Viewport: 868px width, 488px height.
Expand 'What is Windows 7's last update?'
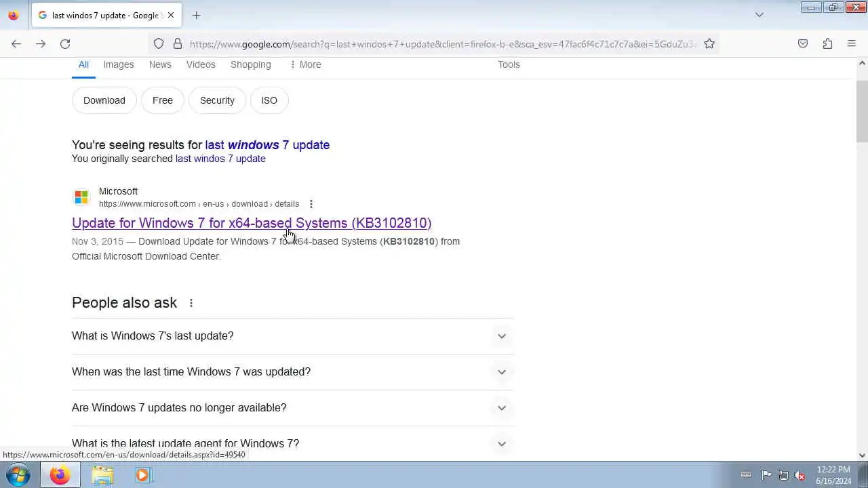pyautogui.click(x=292, y=336)
